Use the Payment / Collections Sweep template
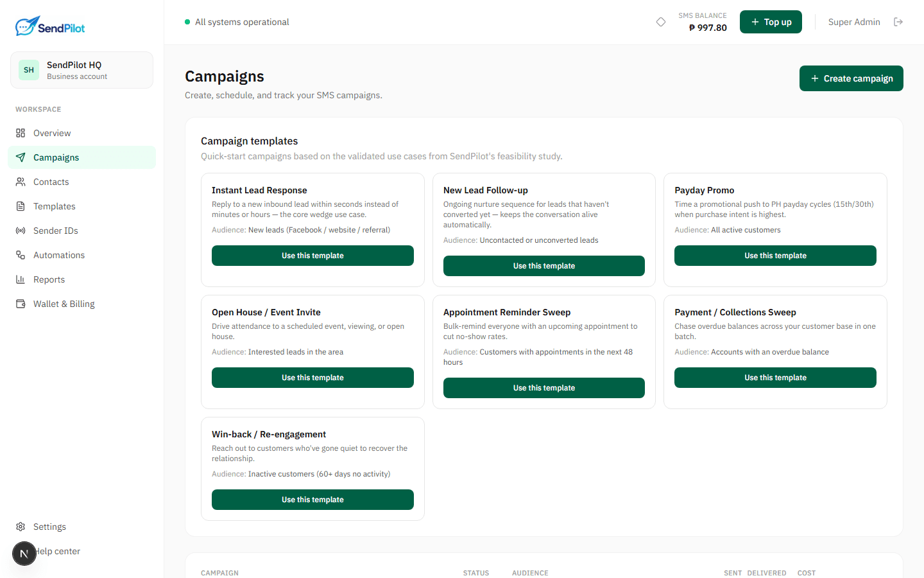 coord(775,378)
